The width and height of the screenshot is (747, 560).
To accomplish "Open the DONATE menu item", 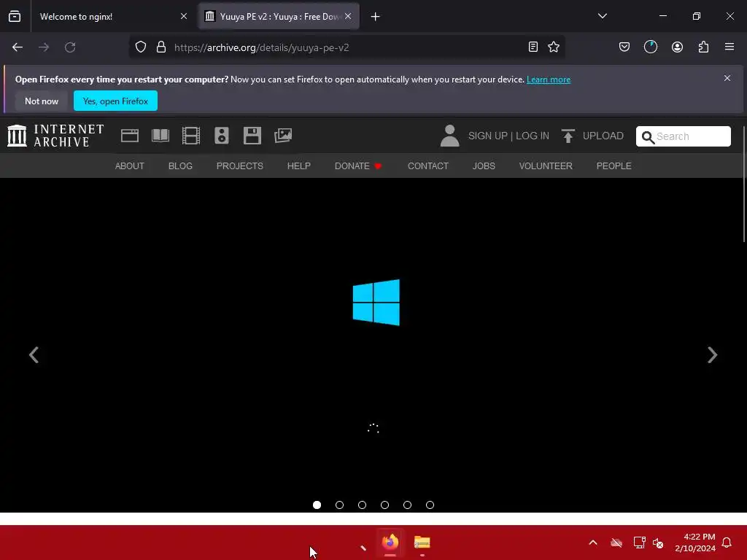I will pos(358,166).
